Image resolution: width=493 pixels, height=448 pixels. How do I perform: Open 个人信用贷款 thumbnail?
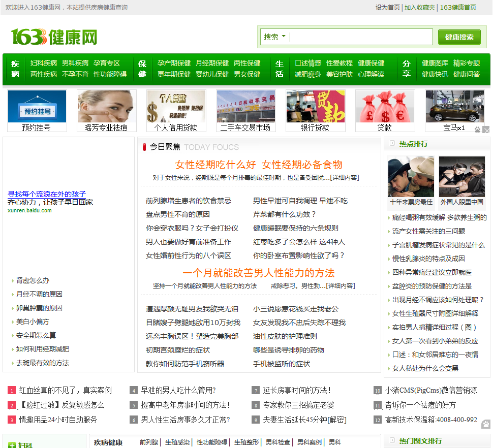pos(176,111)
